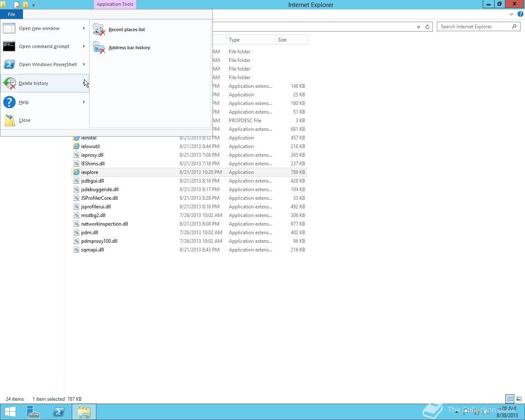
Task: Launch PowerShell from the taskbar
Action: click(x=59, y=412)
